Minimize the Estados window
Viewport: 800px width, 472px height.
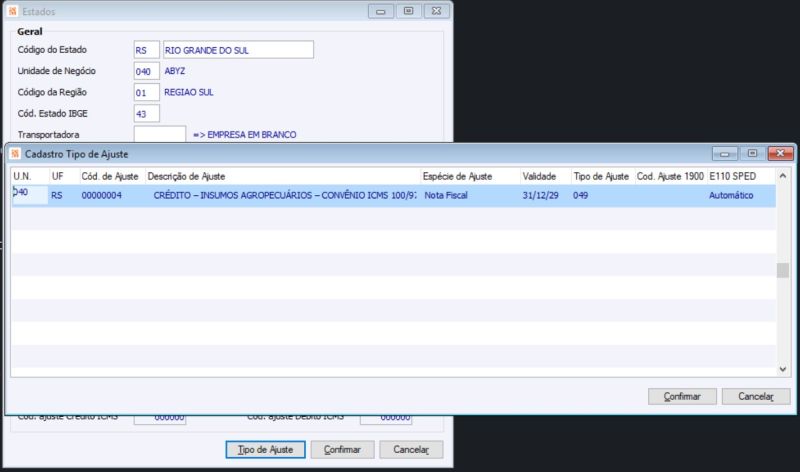click(x=381, y=11)
